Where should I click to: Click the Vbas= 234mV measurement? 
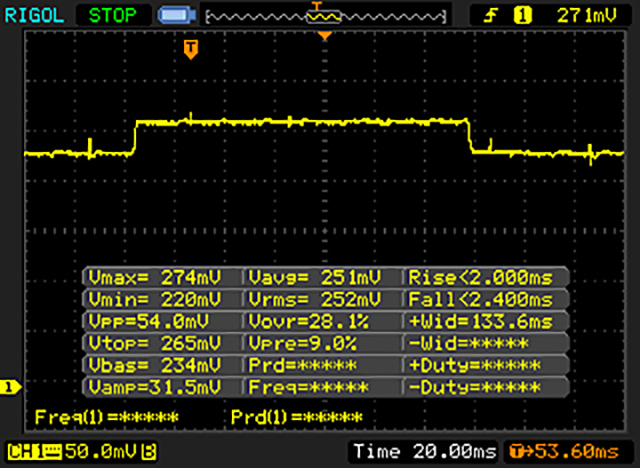155,365
